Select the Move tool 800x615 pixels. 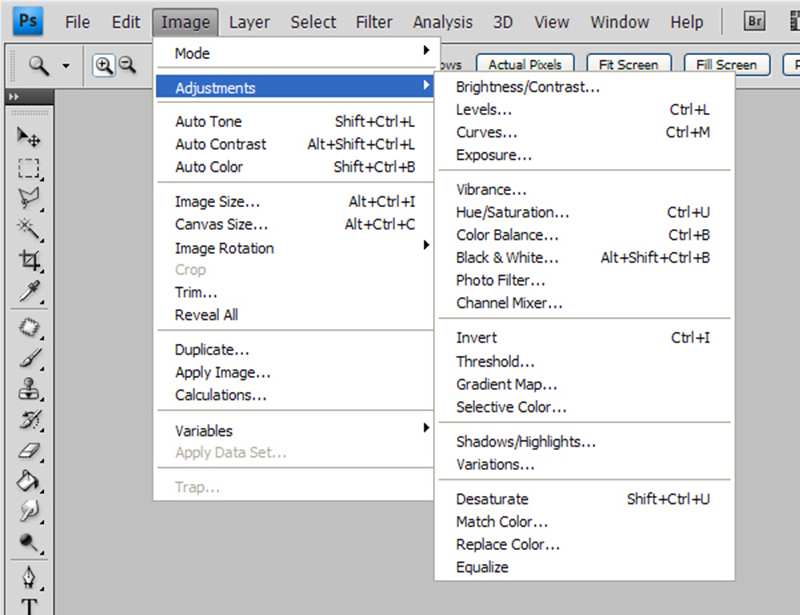[29, 137]
